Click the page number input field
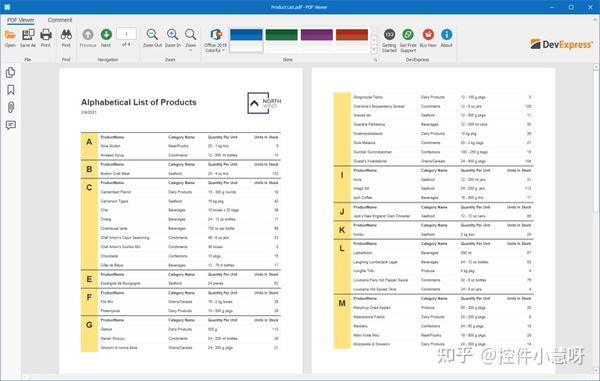This screenshot has width=600, height=381. [x=126, y=34]
